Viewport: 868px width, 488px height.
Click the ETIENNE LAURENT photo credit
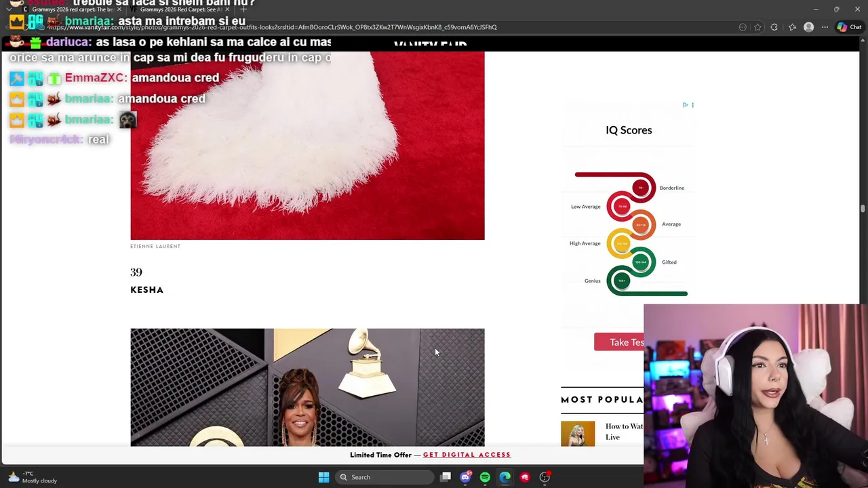pos(155,247)
